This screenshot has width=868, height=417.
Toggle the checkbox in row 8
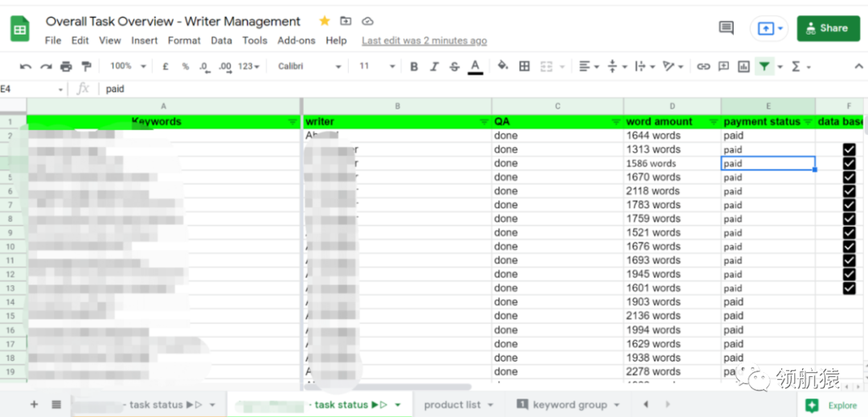click(849, 219)
